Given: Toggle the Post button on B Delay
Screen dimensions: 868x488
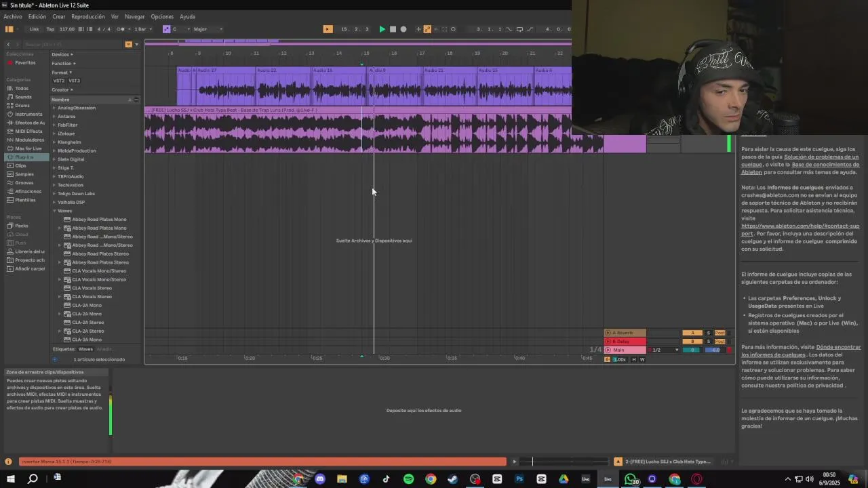Looking at the screenshot, I should pos(720,342).
